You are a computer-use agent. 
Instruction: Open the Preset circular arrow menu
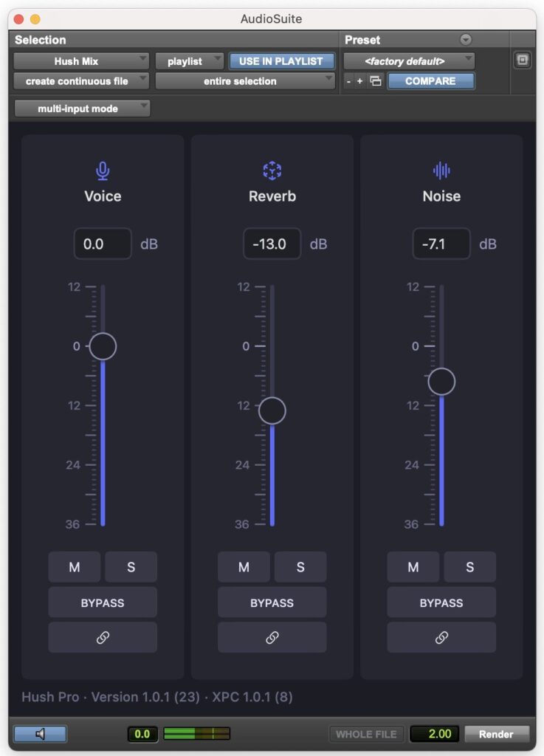466,40
